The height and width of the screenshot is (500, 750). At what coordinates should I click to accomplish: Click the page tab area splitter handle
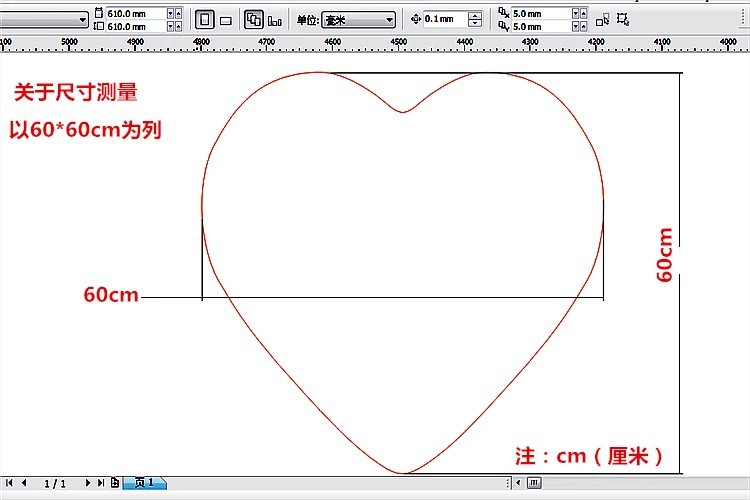point(508,483)
